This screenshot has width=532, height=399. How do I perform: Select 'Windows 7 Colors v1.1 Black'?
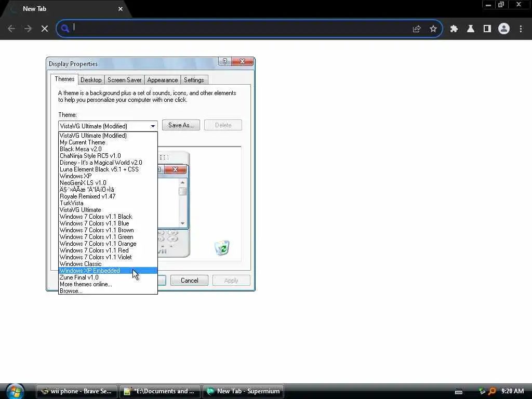pyautogui.click(x=108, y=217)
